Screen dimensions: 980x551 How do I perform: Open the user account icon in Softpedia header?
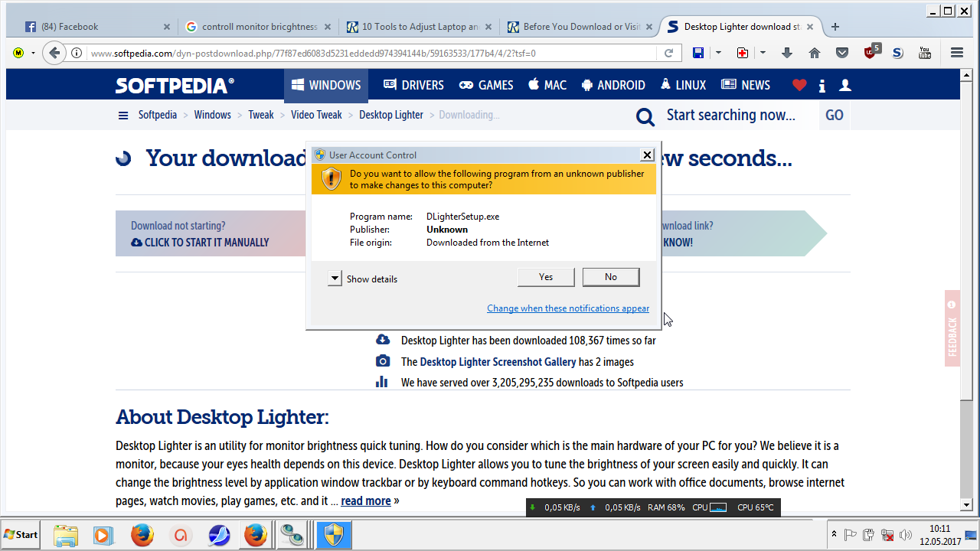[x=845, y=85]
